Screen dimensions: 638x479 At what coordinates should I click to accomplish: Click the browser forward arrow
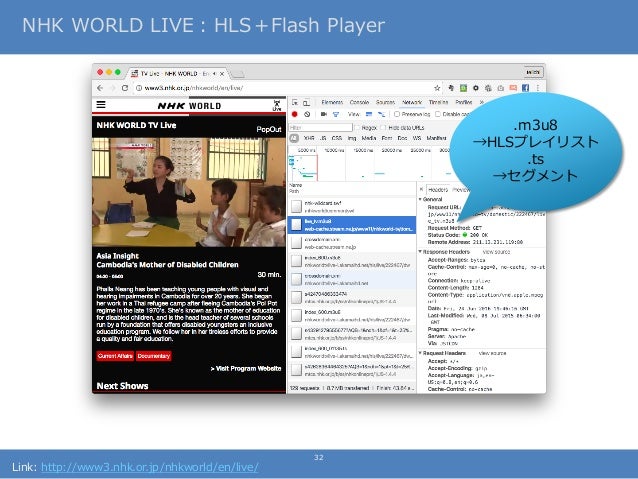(113, 88)
